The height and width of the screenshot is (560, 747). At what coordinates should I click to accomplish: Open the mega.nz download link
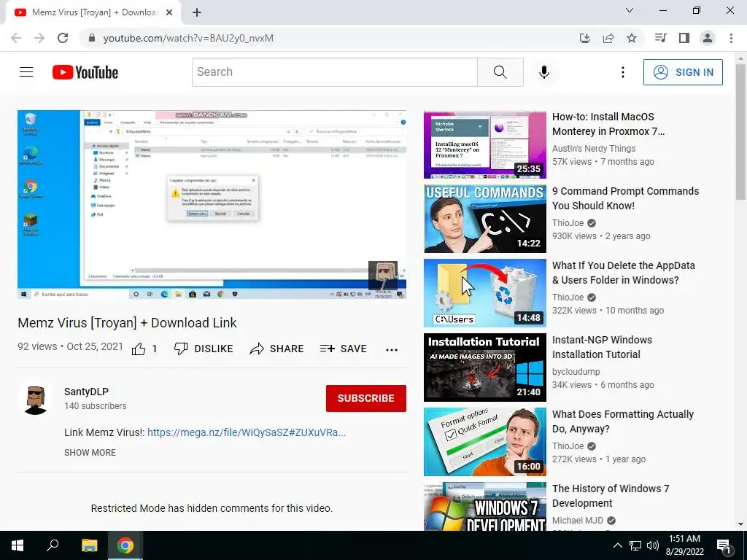[x=247, y=432]
